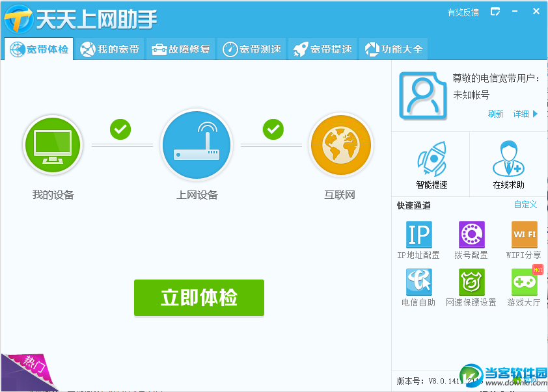Click the 版本号 version text
The width and height of the screenshot is (548, 392).
439,381
